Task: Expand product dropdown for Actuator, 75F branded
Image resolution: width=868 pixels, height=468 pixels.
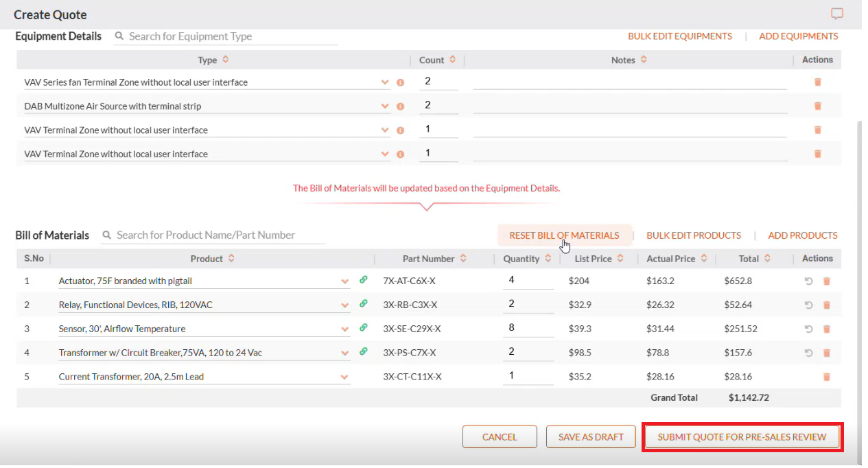Action: 344,281
